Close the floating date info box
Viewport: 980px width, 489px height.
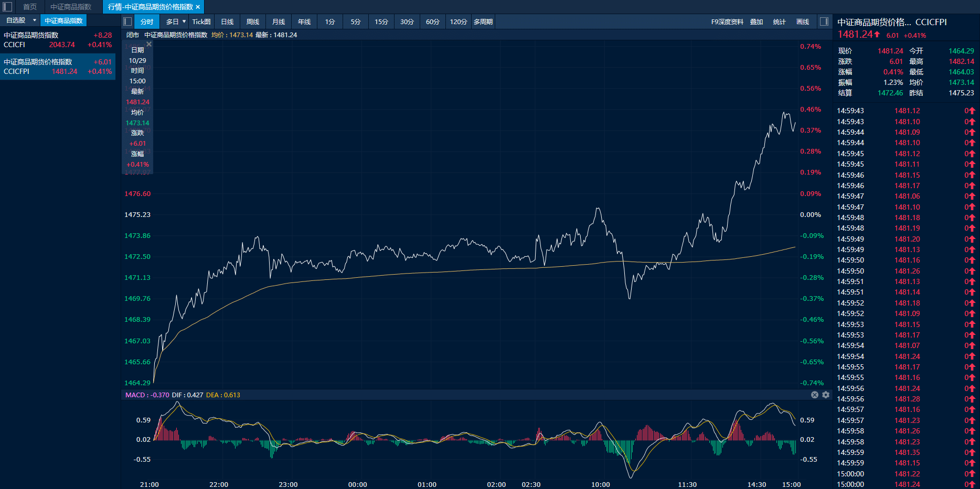[x=149, y=45]
